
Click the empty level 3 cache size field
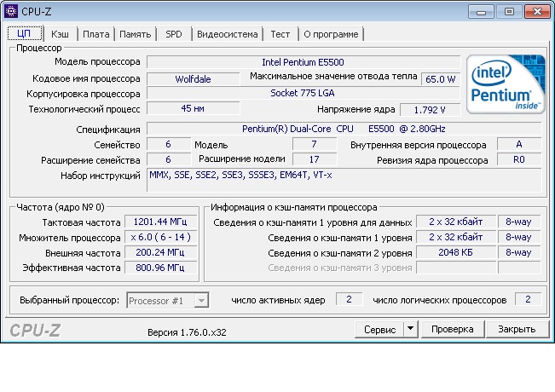pos(456,268)
